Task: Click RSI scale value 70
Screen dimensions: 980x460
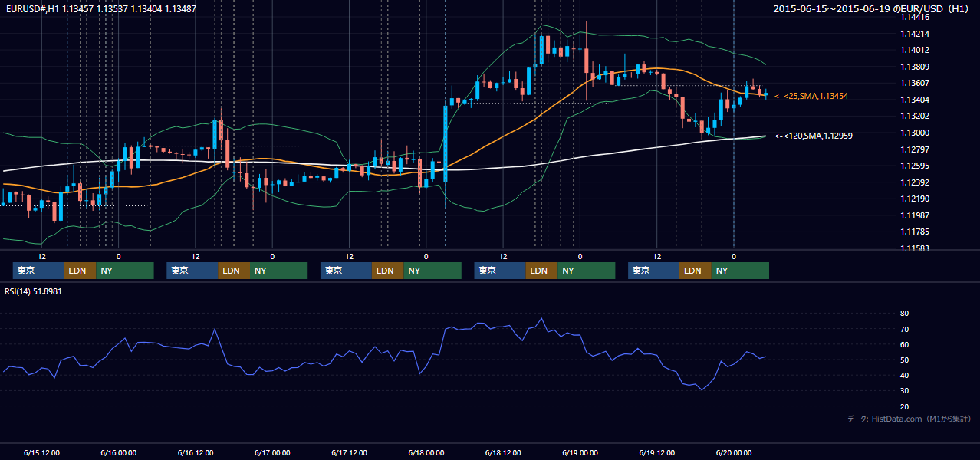Action: coord(904,329)
